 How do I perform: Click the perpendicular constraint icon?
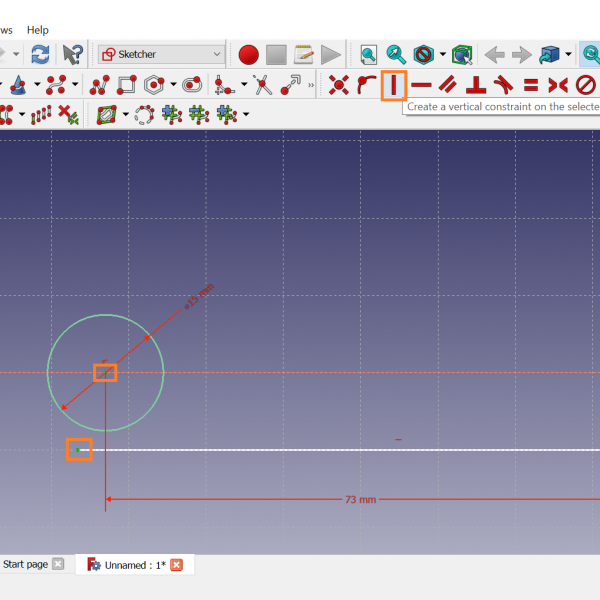tap(477, 85)
